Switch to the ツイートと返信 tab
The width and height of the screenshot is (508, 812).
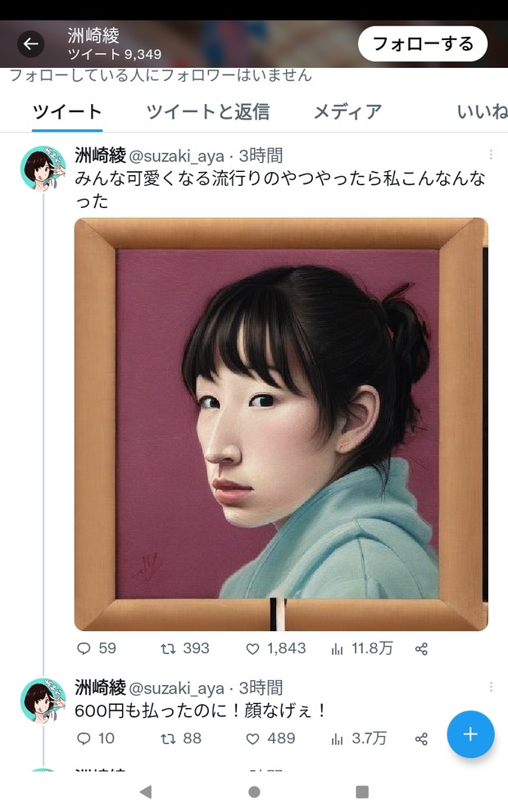(x=208, y=111)
